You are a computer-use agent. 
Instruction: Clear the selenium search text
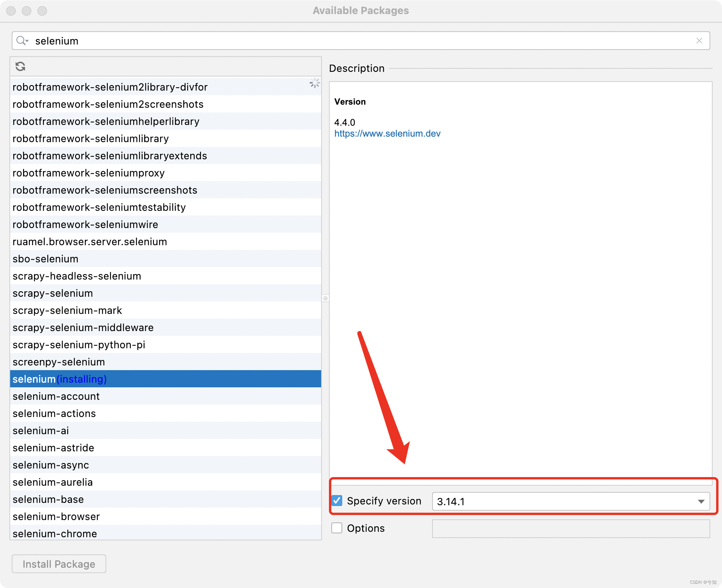click(x=699, y=41)
